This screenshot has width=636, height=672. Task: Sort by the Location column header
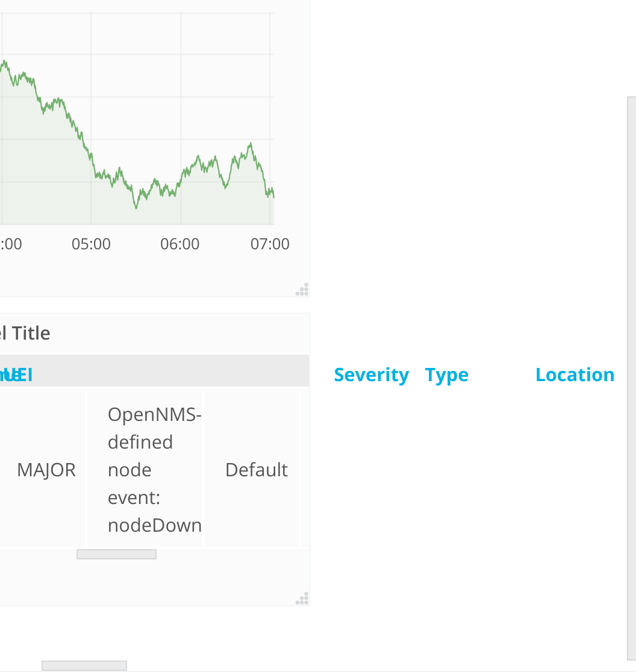[x=575, y=375]
